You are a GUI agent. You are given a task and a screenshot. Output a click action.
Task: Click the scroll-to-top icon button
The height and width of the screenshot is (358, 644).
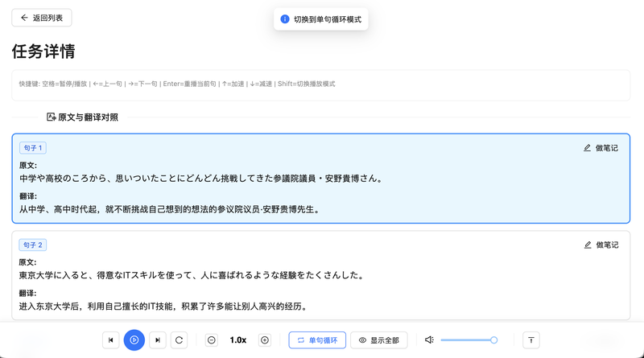click(x=530, y=340)
